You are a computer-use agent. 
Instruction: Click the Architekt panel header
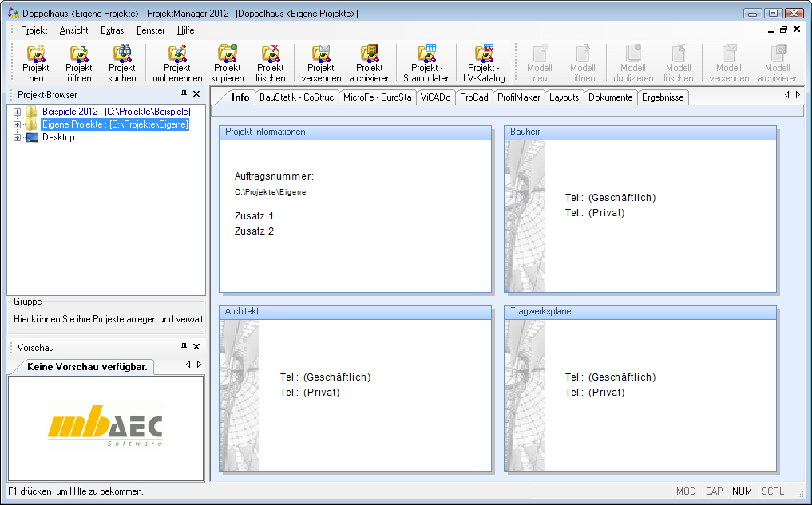point(355,311)
